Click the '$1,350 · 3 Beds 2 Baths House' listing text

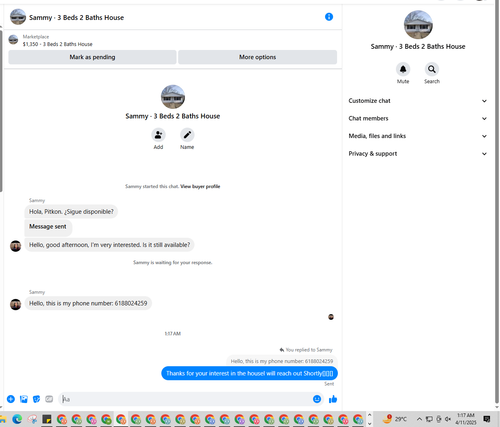point(57,44)
